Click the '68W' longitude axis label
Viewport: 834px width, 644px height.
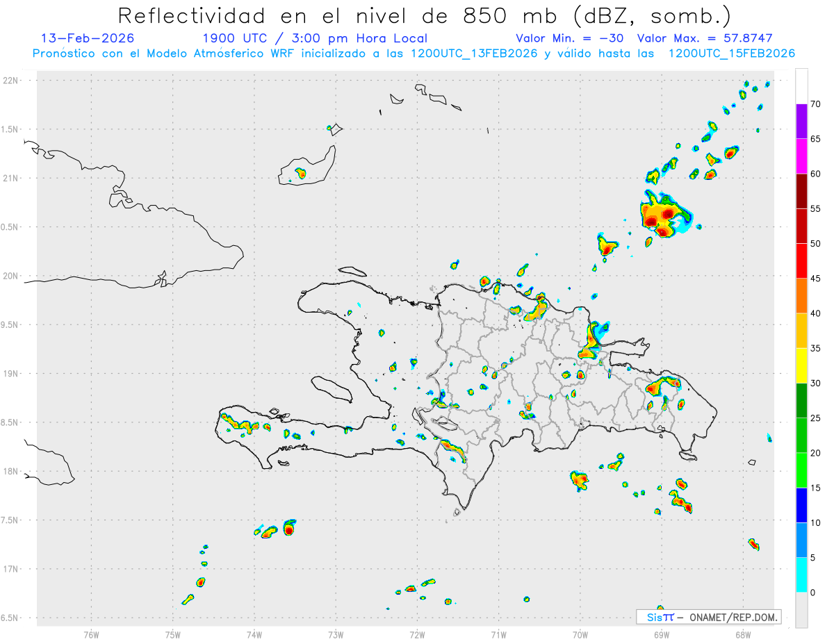coord(743,634)
